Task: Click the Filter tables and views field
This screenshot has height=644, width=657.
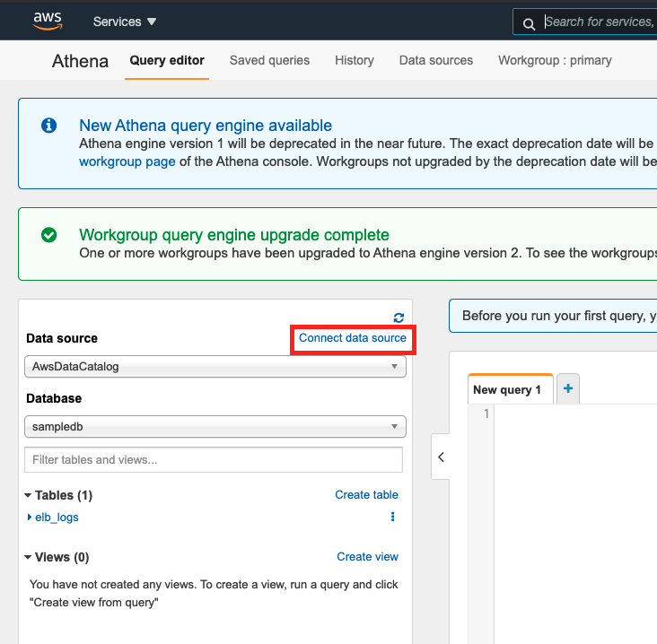Action: [214, 460]
